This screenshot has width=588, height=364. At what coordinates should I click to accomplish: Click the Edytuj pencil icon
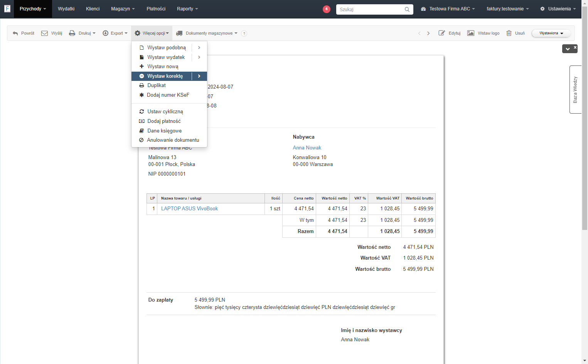click(x=442, y=33)
